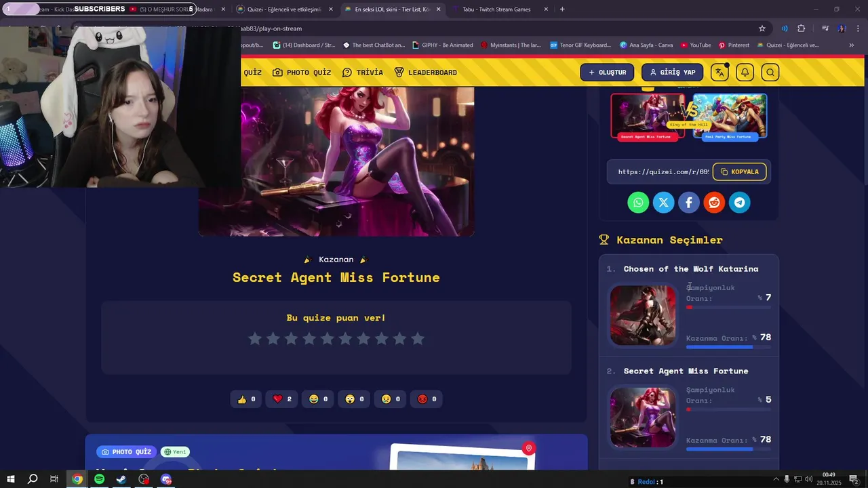Rate the quiz with tenth star
868x488 pixels.
(418, 338)
